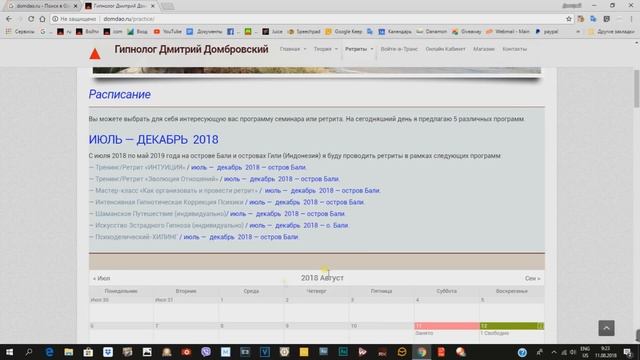Open the Онлайн Кабинет menu item
The height and width of the screenshot is (360, 640).
click(445, 49)
